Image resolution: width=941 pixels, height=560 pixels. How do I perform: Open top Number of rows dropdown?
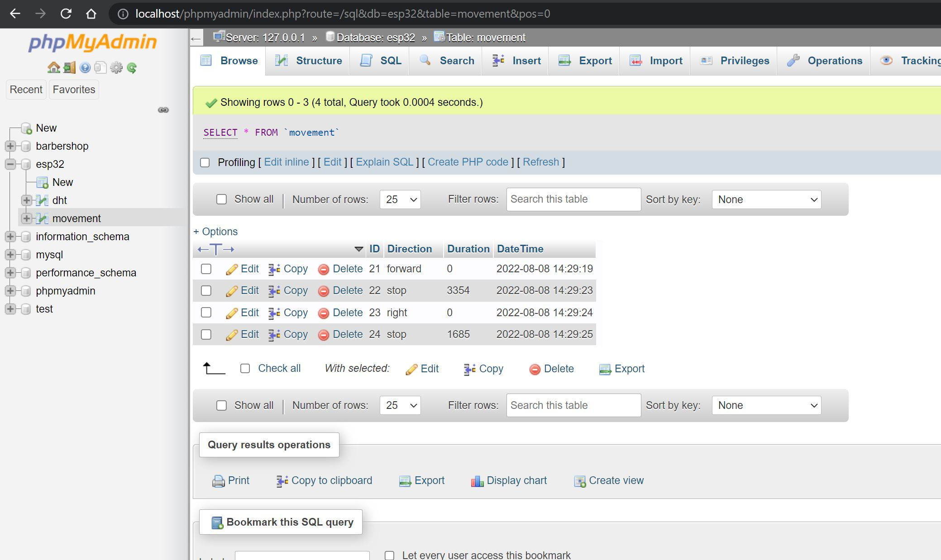[x=400, y=199]
